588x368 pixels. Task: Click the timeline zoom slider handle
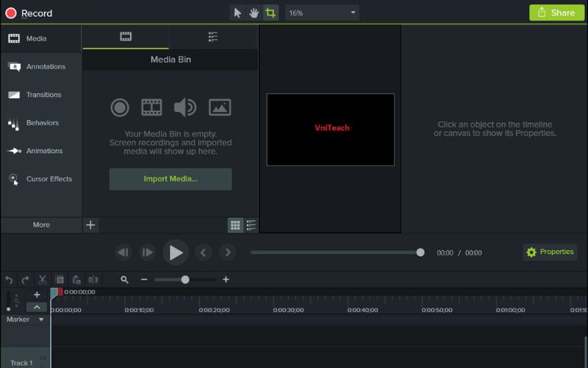click(185, 280)
